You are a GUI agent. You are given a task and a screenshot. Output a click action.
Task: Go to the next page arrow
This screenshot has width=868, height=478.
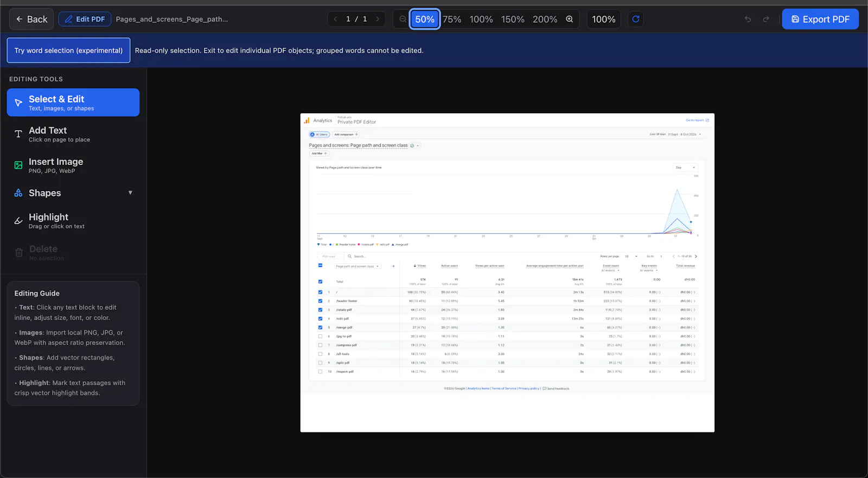coord(378,19)
